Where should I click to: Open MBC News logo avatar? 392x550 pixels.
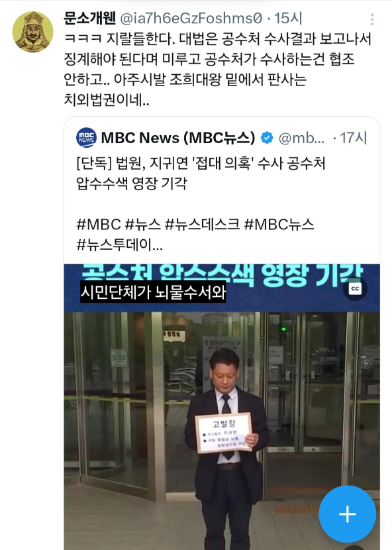86,138
